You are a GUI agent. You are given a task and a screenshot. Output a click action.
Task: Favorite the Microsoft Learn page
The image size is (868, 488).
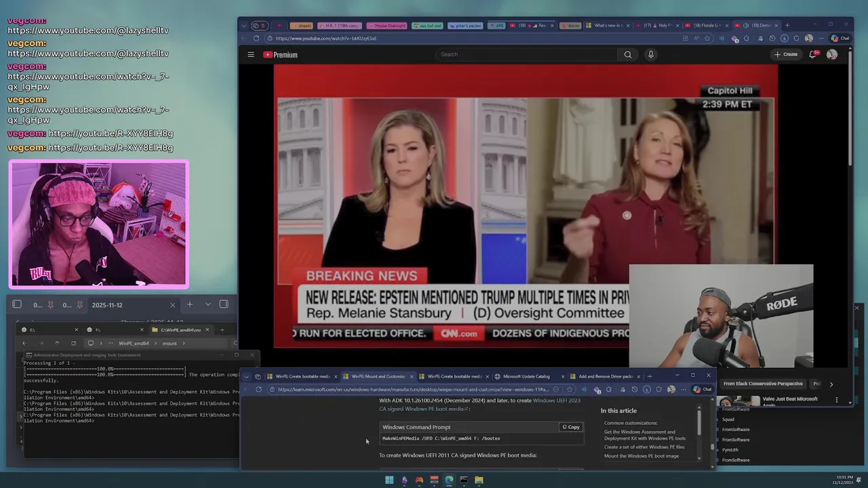pyautogui.click(x=570, y=390)
